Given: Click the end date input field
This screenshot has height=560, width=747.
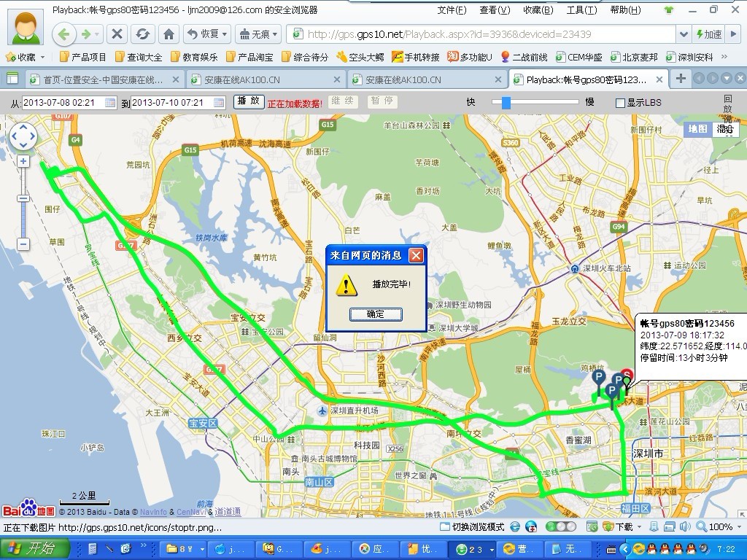Looking at the screenshot, I should click(172, 102).
